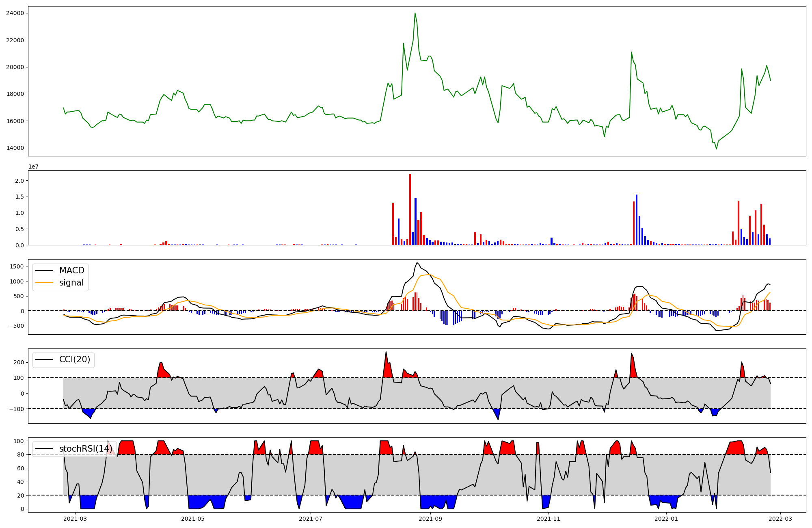Viewport: 812px width, 528px height.
Task: Click the 2021-07 date tick label
Action: click(x=311, y=519)
